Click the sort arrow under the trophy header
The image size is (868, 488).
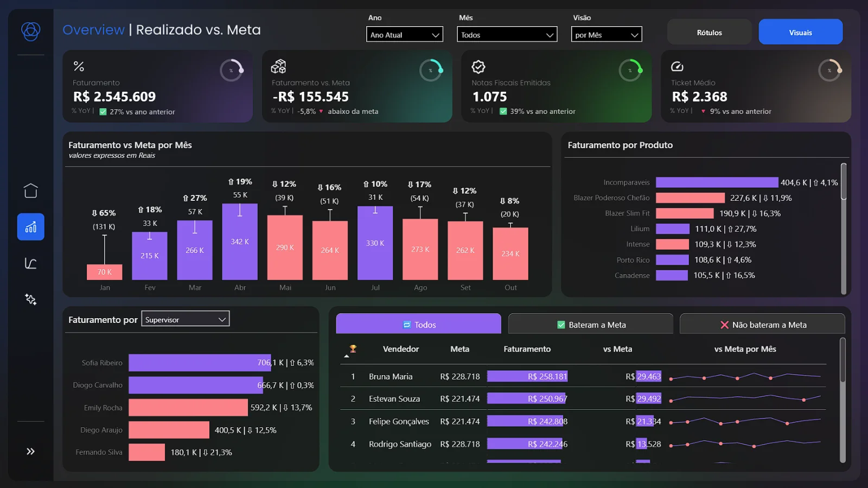347,356
